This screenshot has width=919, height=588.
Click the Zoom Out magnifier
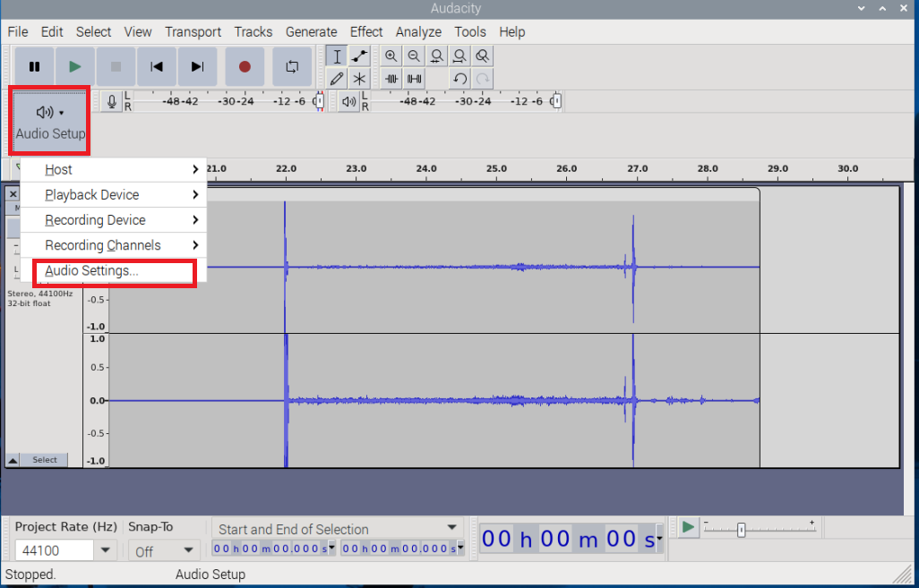[414, 56]
